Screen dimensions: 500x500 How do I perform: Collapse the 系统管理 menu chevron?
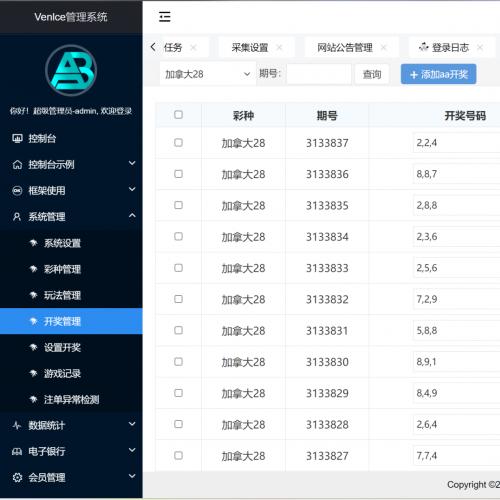pos(132,216)
